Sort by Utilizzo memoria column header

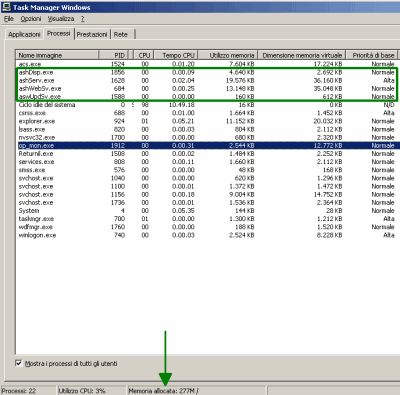(x=228, y=55)
